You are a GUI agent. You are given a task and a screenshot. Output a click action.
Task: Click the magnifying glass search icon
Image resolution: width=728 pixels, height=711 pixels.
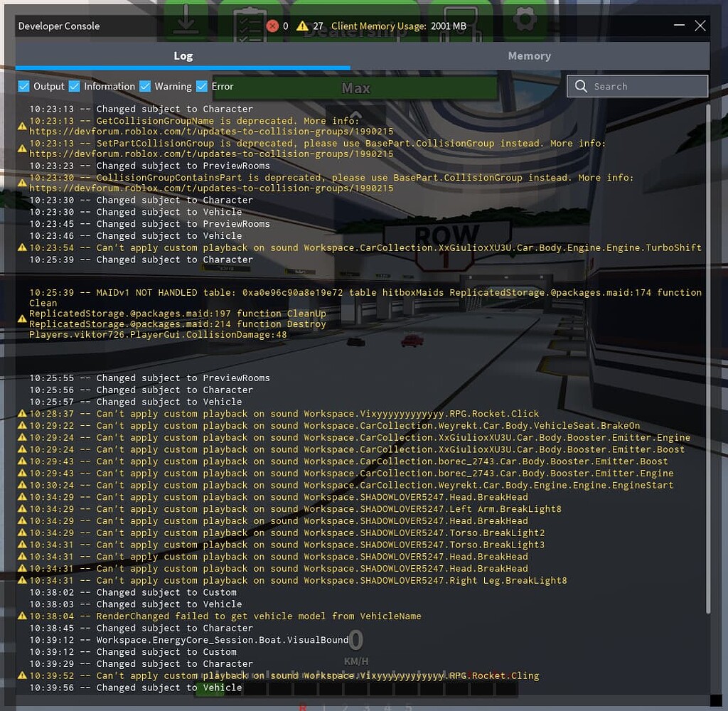pos(581,87)
